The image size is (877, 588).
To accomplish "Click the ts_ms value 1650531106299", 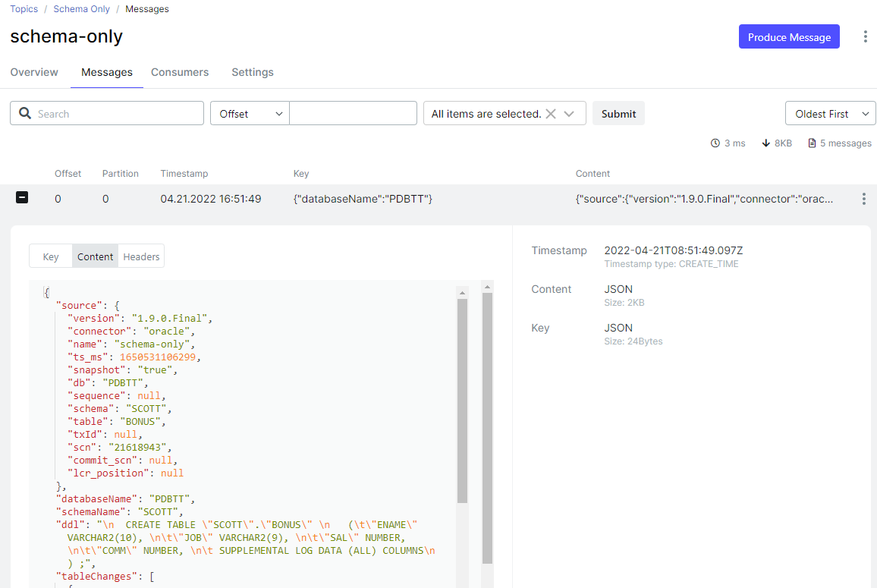I will 158,357.
